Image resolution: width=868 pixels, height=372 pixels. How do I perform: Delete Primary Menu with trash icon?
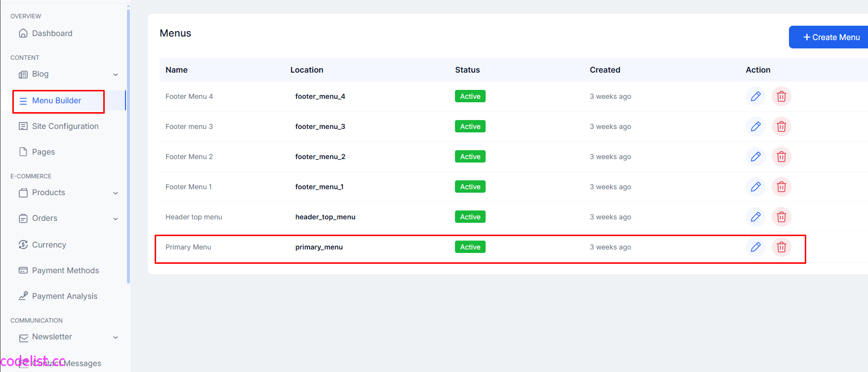782,247
